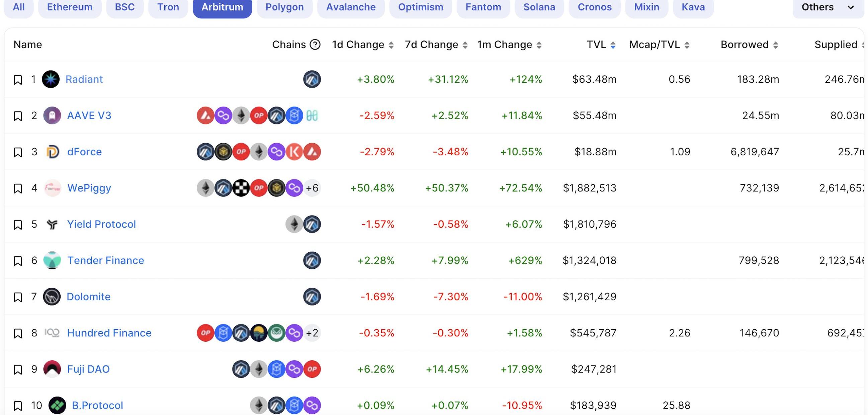Bookmark the Radiant protocol
Viewport: 868px width, 415px height.
[x=18, y=80]
